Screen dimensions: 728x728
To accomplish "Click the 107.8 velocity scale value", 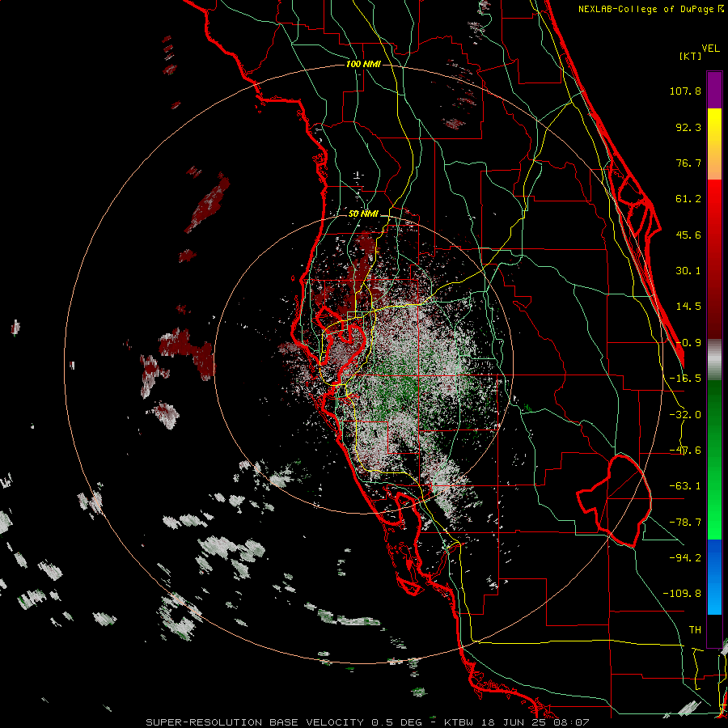I will (685, 91).
